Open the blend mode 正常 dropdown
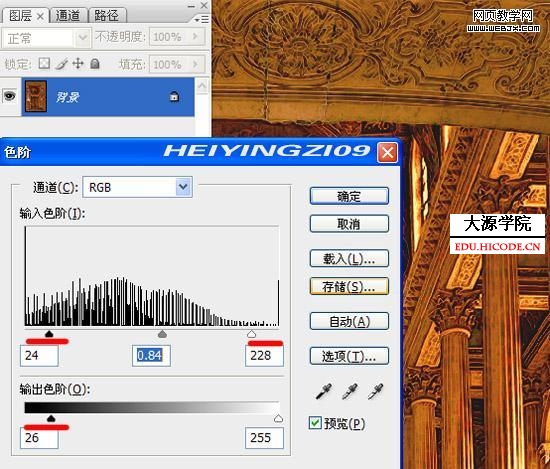 (83, 37)
